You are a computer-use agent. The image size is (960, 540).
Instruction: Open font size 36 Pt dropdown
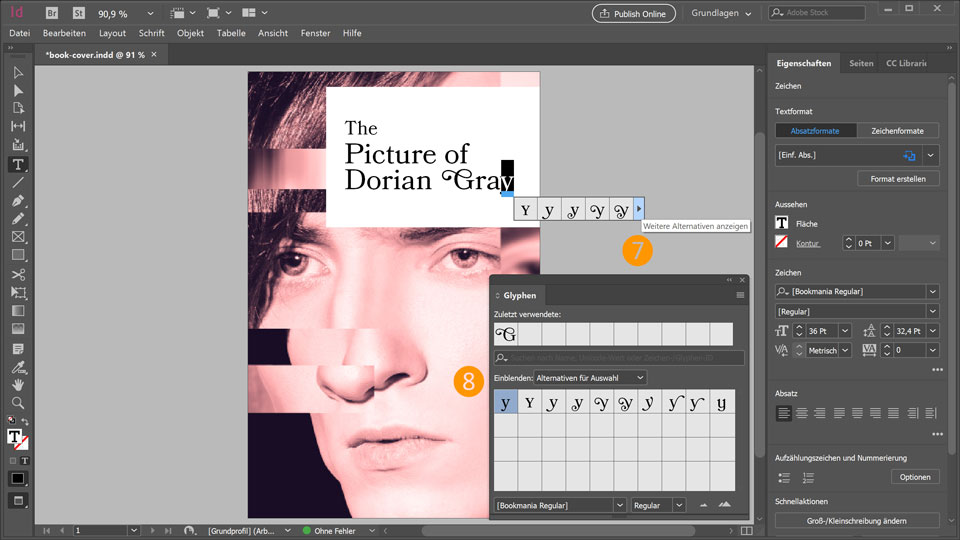click(845, 331)
